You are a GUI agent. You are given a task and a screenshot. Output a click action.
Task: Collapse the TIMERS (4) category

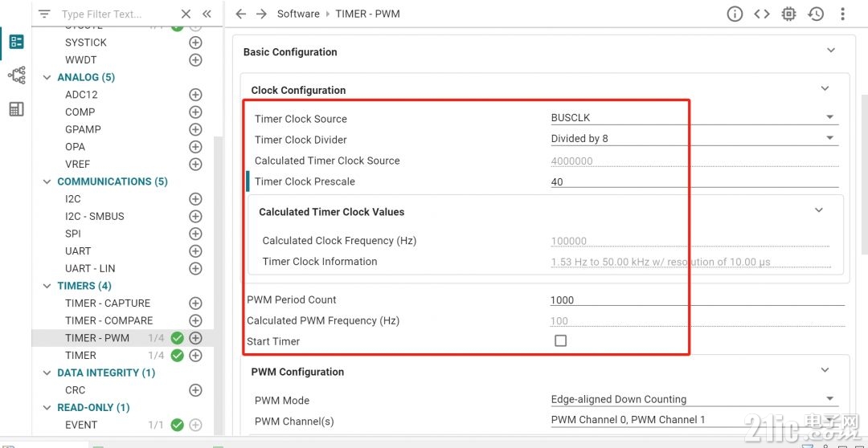[47, 286]
